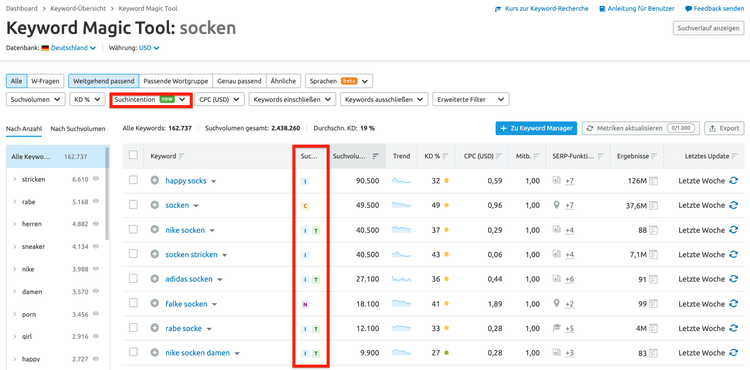
Task: Refresh metrics icon in 'socken stricken' row
Action: [x=733, y=255]
